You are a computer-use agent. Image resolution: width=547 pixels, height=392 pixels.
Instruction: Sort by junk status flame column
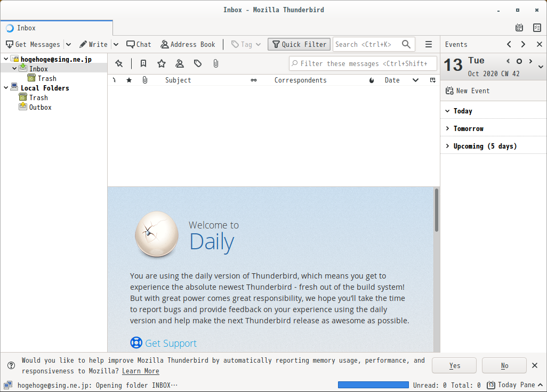click(x=372, y=80)
